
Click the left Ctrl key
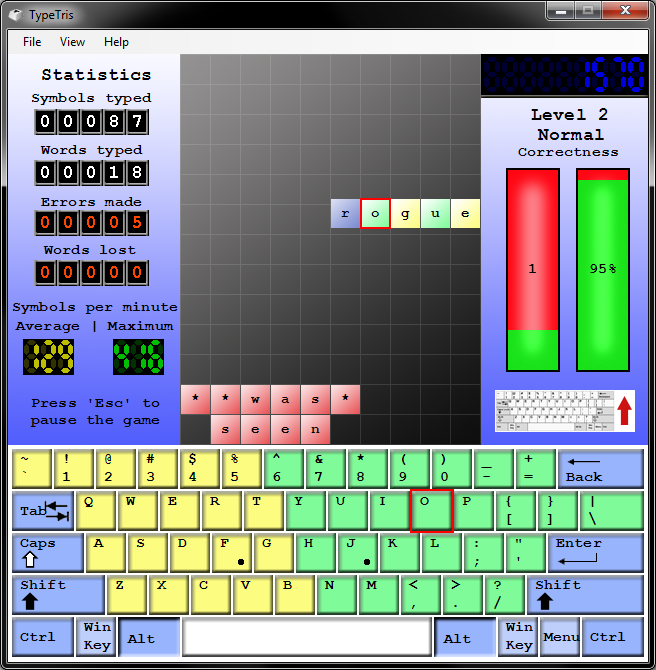(43, 637)
